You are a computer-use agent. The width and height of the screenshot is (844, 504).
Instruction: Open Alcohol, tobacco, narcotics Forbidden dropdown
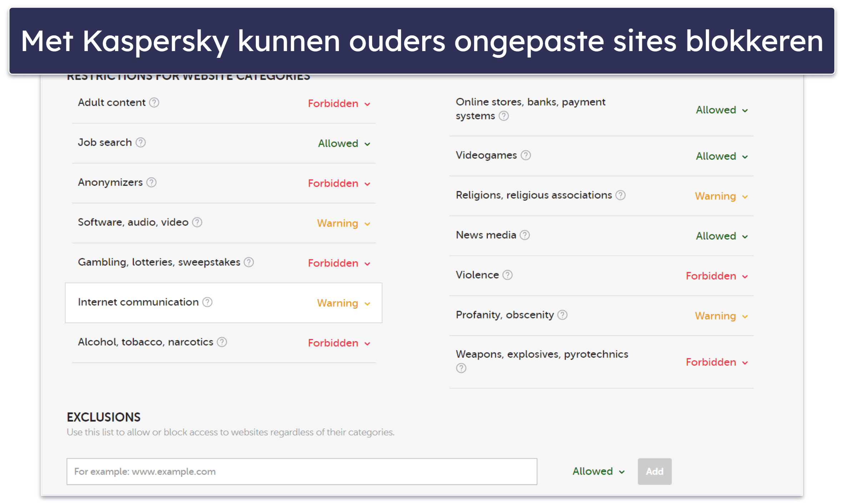[339, 343]
